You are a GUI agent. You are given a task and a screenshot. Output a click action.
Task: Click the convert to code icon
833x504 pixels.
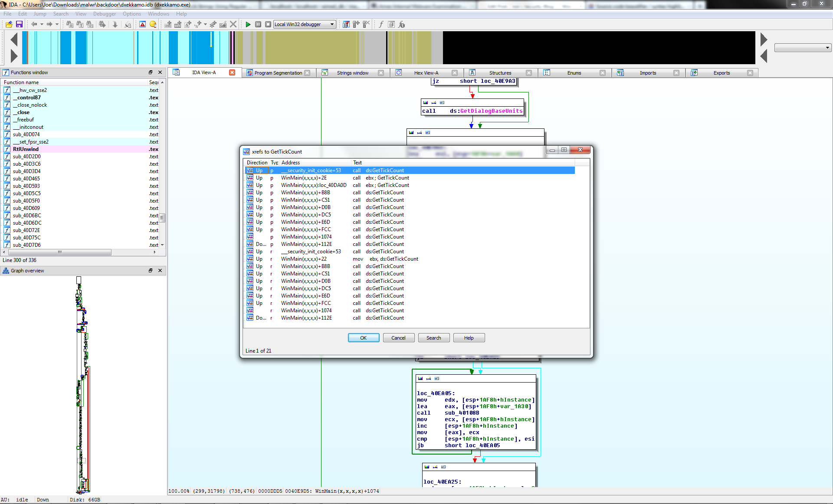(x=168, y=24)
